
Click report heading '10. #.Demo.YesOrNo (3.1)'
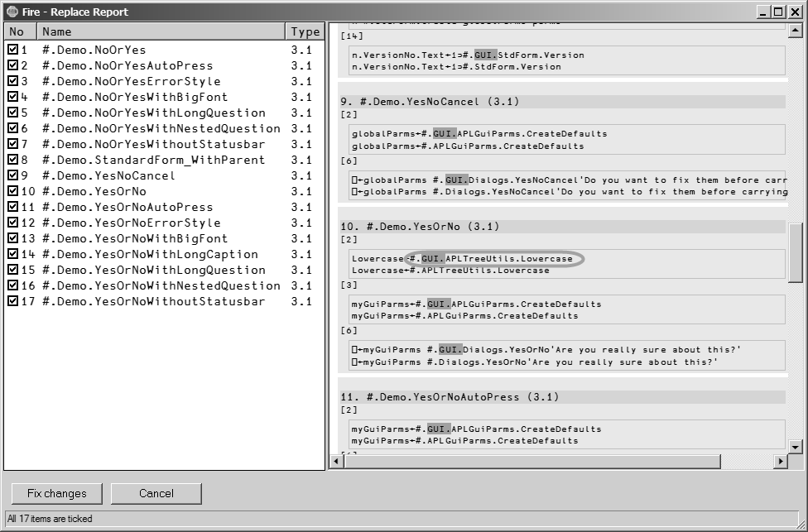click(420, 226)
